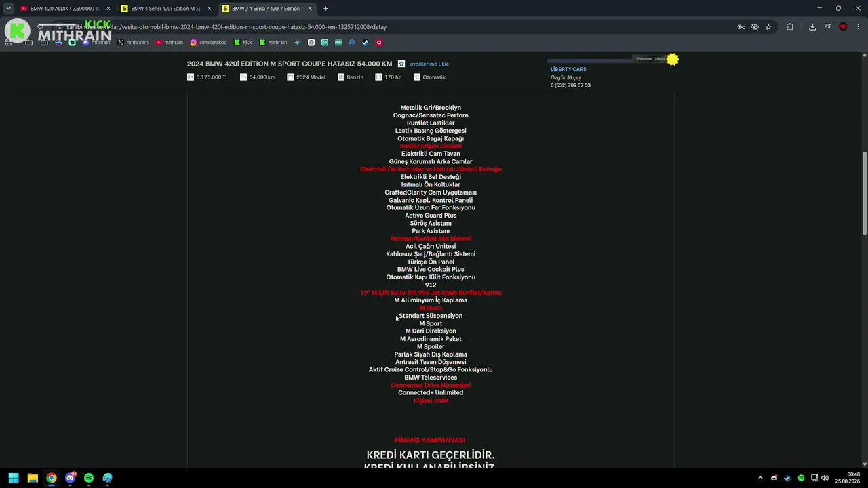Open the red 'a' bookmark icon

pos(379,42)
